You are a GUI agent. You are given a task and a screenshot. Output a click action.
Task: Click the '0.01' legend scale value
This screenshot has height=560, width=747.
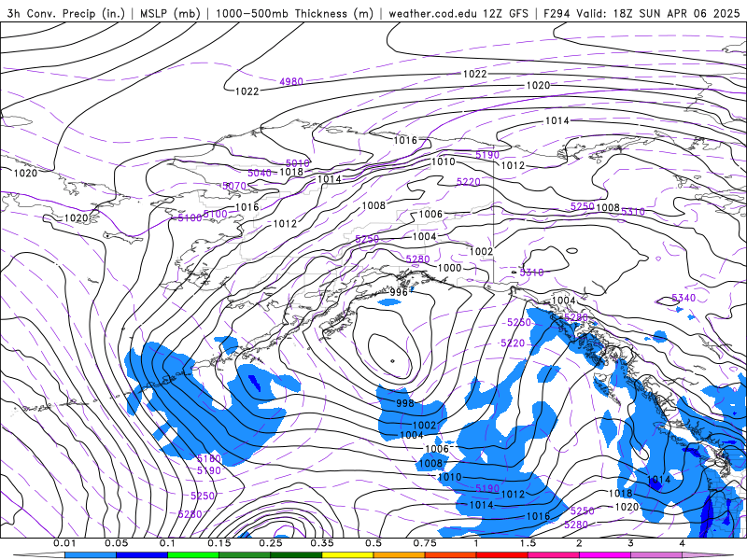tap(64, 543)
